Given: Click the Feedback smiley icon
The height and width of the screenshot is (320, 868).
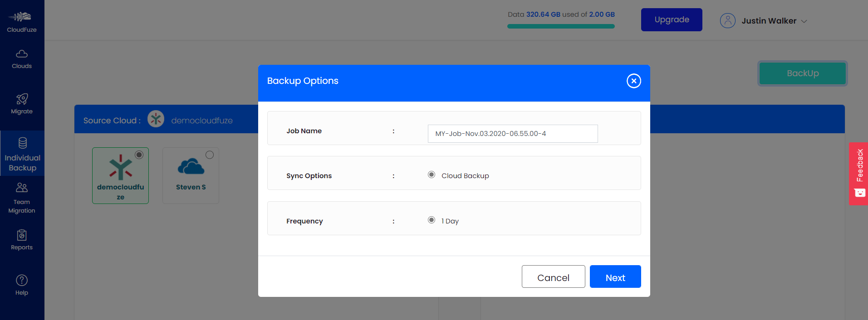Looking at the screenshot, I should [x=860, y=193].
